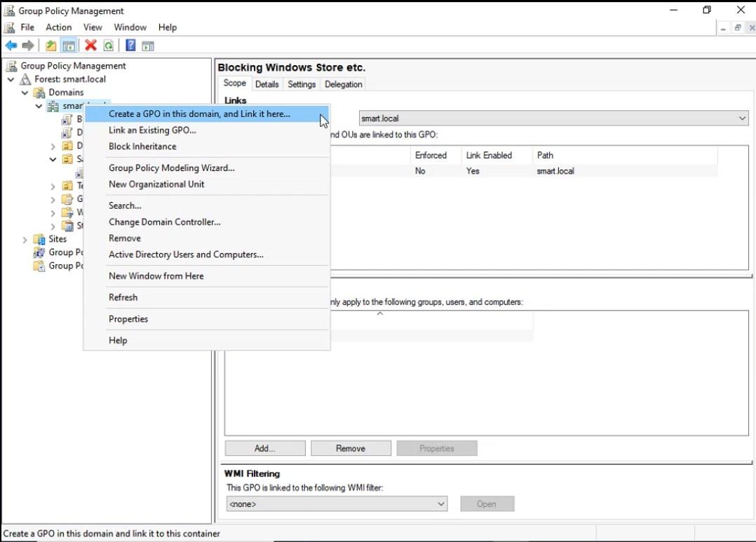
Task: Click the Link Enabled column header
Action: click(497, 155)
